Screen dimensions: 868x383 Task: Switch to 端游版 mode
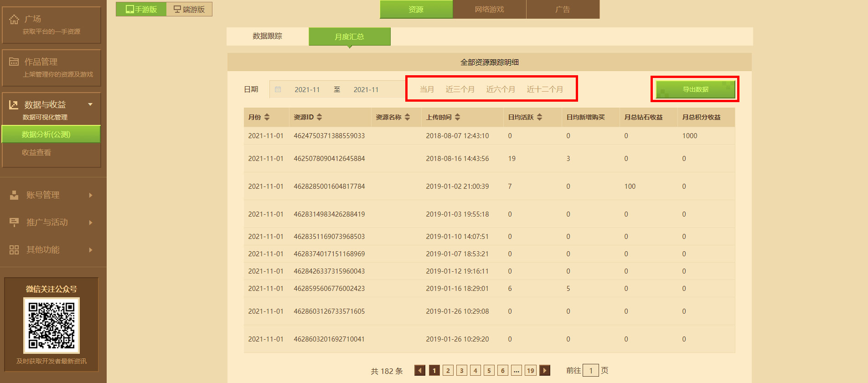pos(189,9)
